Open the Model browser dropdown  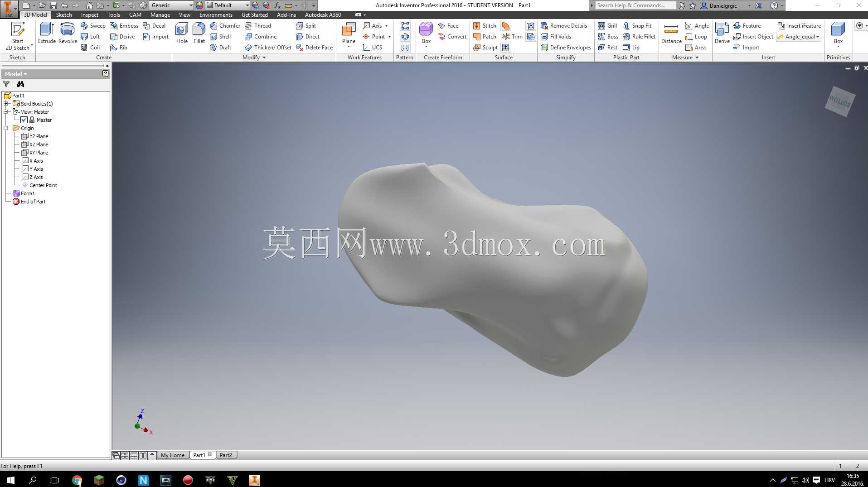point(16,74)
